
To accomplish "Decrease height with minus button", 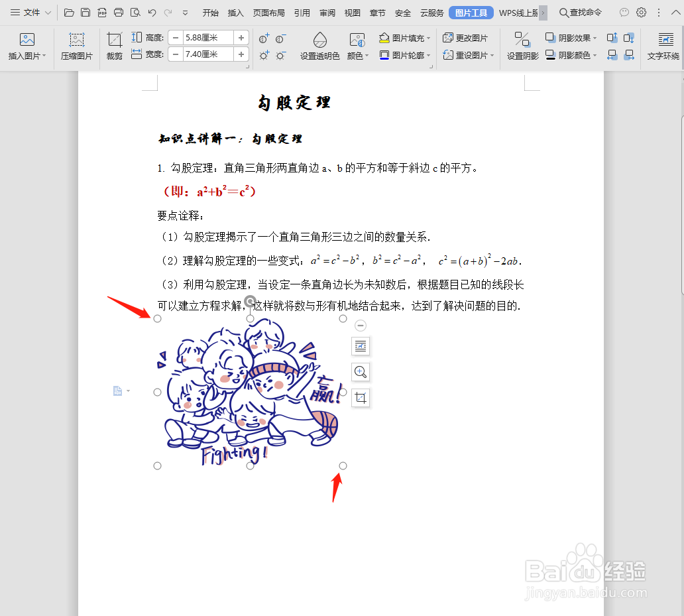I will click(176, 38).
